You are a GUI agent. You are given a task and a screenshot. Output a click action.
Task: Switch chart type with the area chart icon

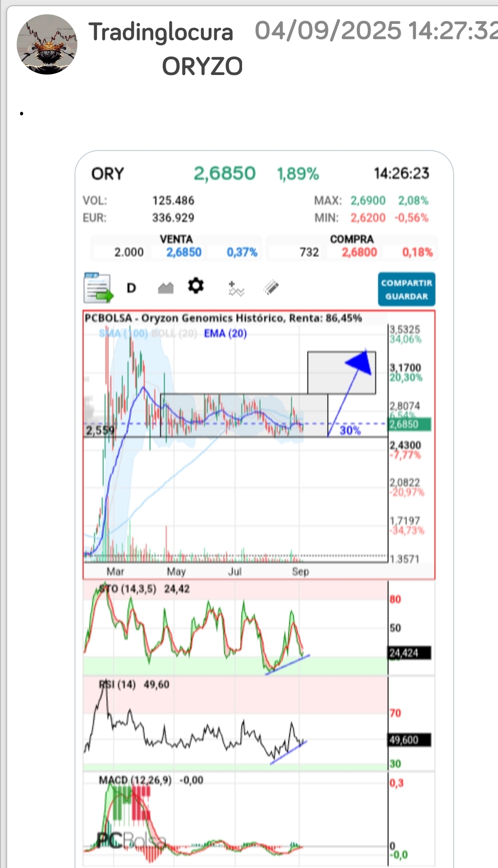(x=166, y=288)
